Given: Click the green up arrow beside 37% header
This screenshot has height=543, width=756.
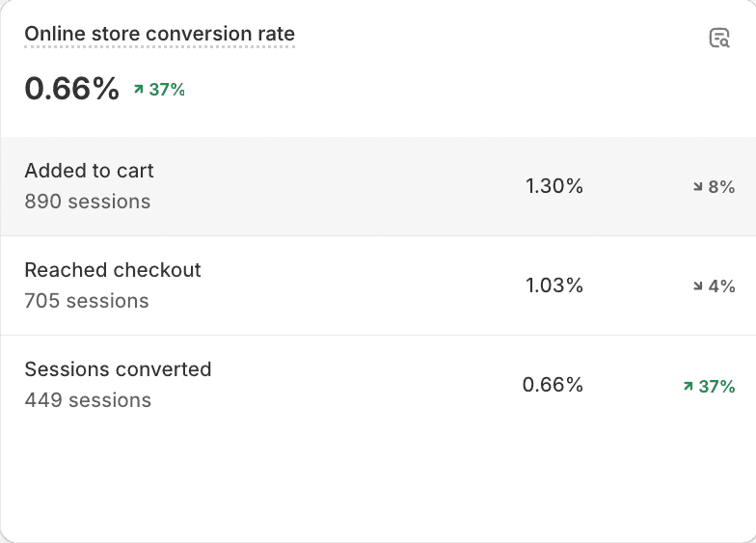Looking at the screenshot, I should [139, 89].
